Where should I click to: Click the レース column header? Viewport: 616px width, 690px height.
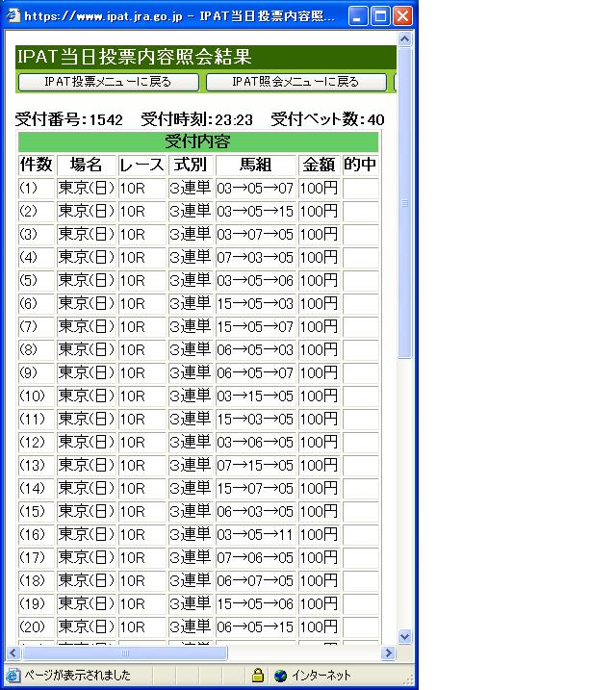click(142, 165)
